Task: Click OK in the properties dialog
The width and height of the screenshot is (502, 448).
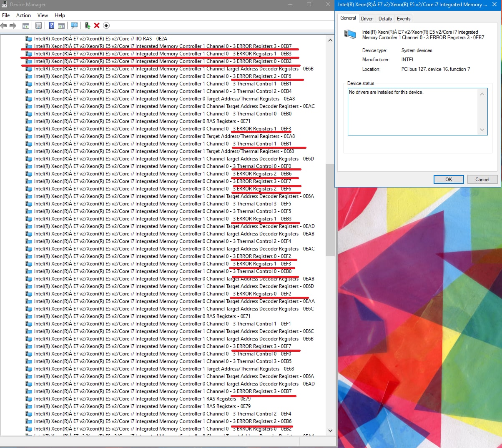Action: (449, 180)
